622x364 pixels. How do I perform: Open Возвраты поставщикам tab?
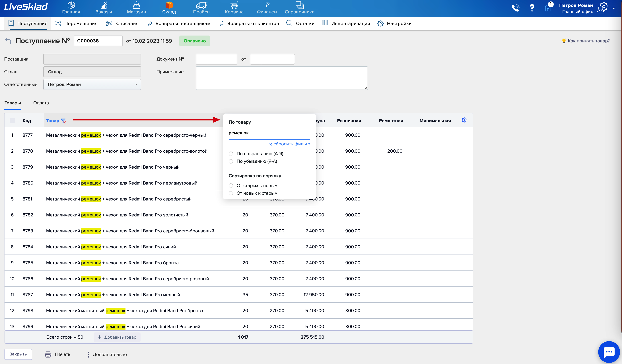coord(178,23)
